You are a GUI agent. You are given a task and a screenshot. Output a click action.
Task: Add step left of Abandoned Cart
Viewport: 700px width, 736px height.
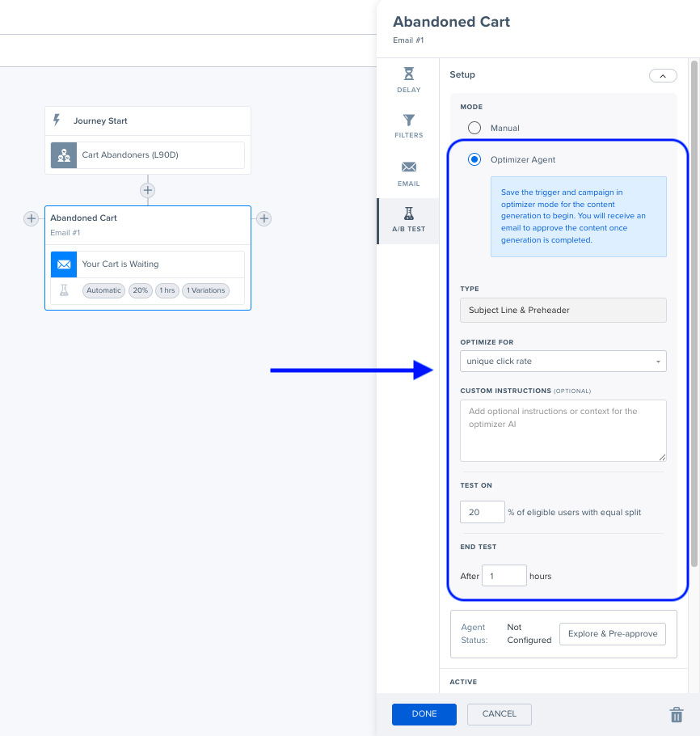[31, 218]
